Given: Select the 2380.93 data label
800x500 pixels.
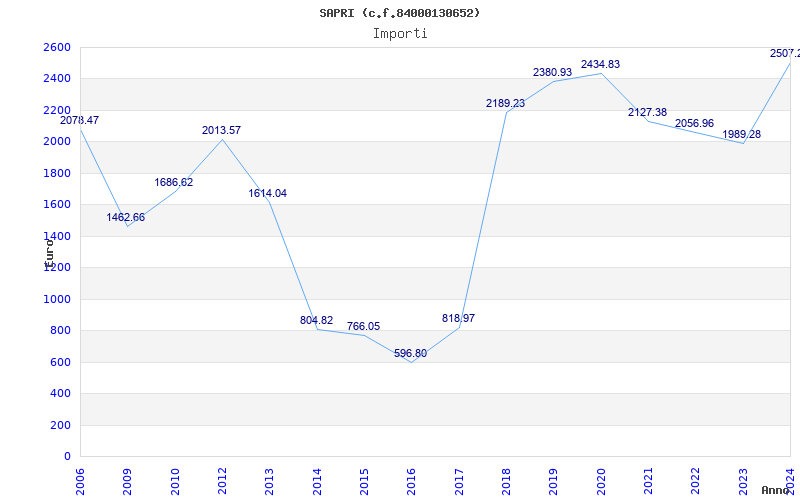Looking at the screenshot, I should pos(553,72).
